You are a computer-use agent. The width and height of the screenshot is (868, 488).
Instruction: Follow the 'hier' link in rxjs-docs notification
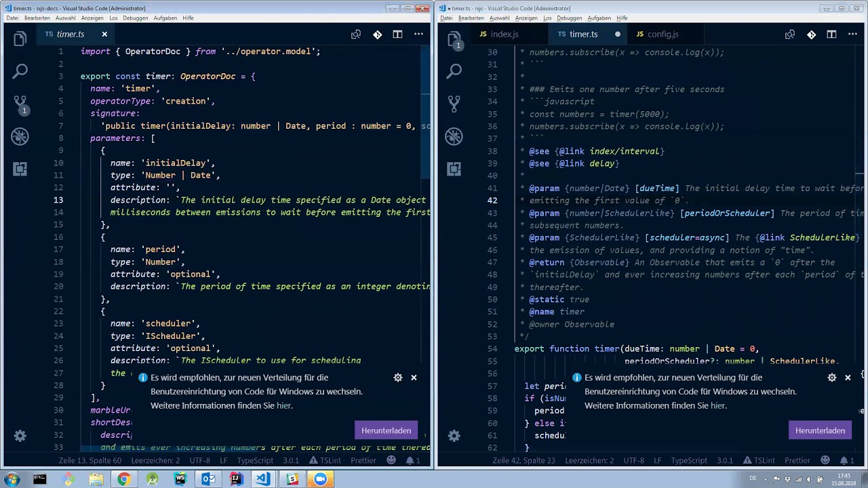(x=283, y=405)
